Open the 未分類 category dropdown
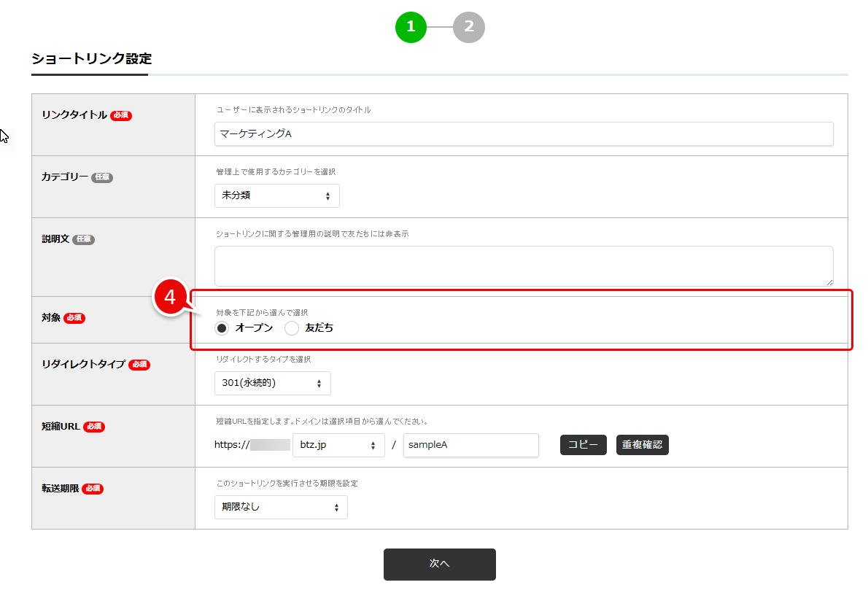The width and height of the screenshot is (868, 593). tap(276, 195)
